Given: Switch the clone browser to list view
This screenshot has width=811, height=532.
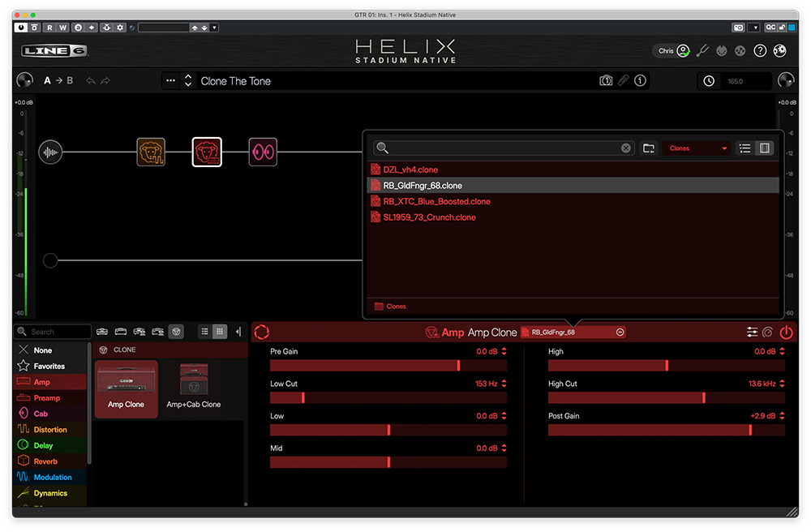Looking at the screenshot, I should [x=744, y=148].
